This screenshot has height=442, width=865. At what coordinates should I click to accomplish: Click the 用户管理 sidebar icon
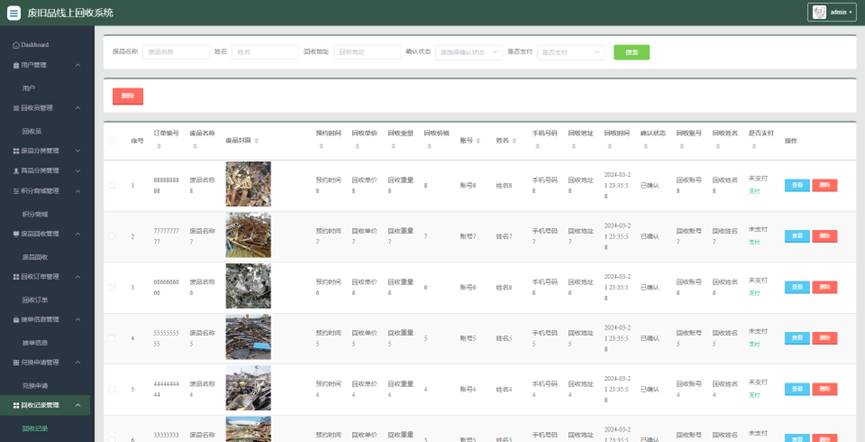coord(16,65)
